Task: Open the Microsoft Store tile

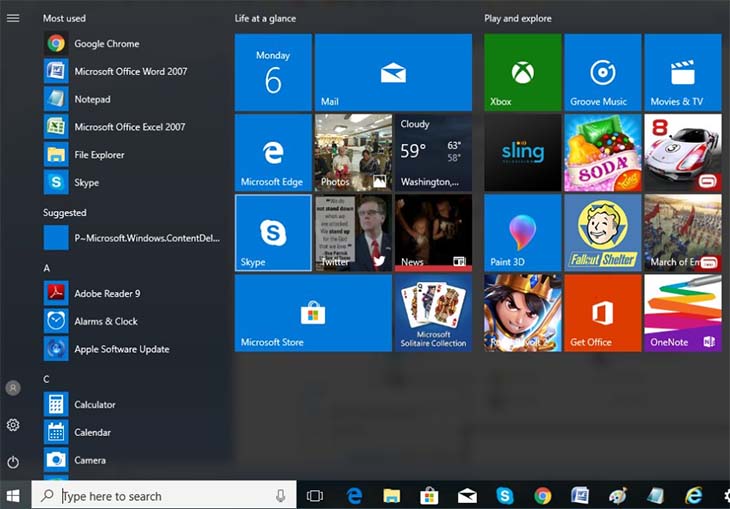Action: (313, 313)
